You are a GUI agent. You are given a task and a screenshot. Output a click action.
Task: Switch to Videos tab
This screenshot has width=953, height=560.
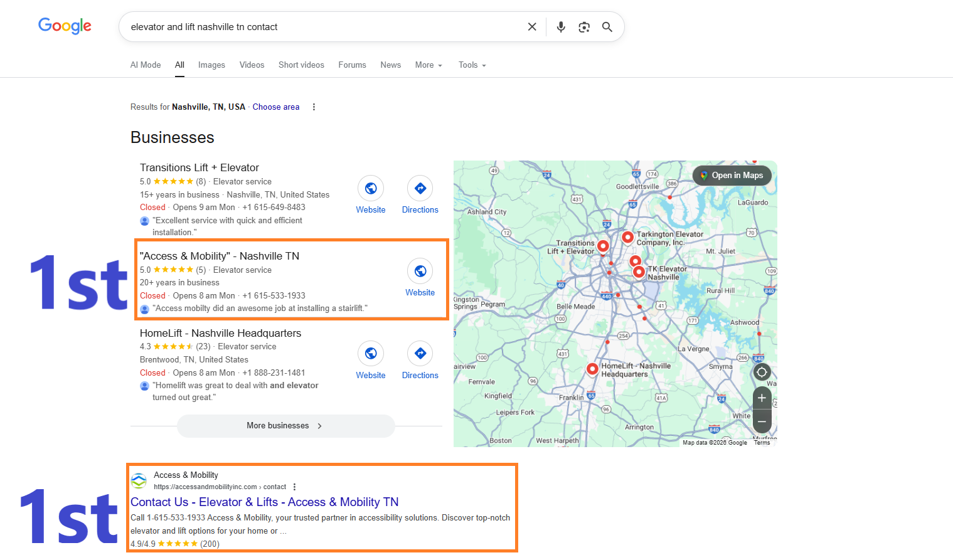[x=252, y=65]
